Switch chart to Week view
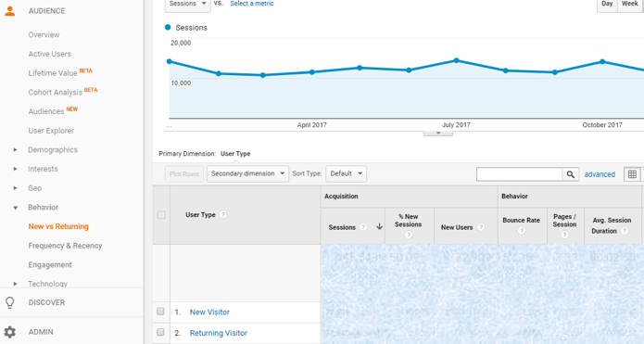 (629, 4)
